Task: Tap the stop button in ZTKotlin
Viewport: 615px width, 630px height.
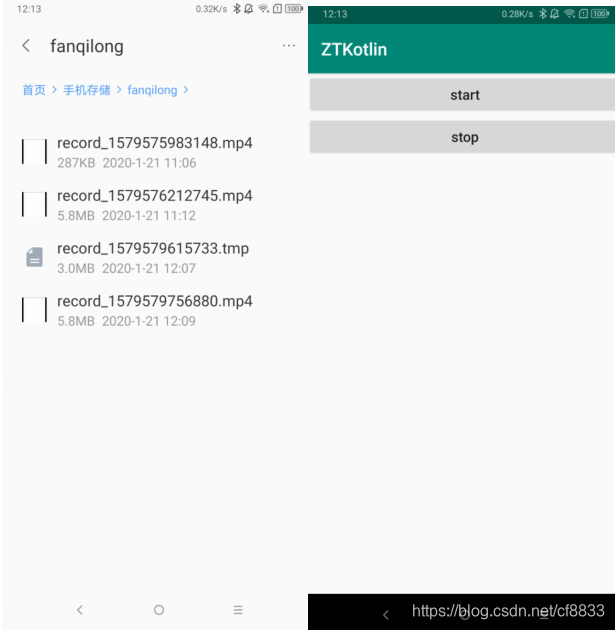Action: point(462,137)
